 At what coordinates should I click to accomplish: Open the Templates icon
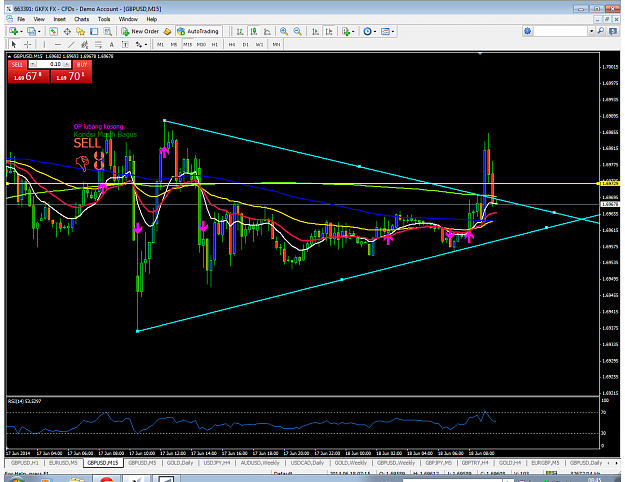point(385,31)
